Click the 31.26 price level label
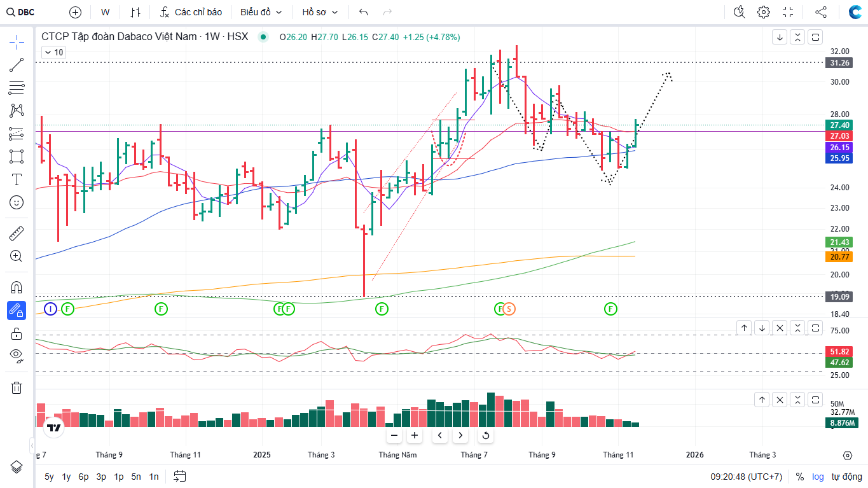Image resolution: width=868 pixels, height=488 pixels. (x=840, y=62)
